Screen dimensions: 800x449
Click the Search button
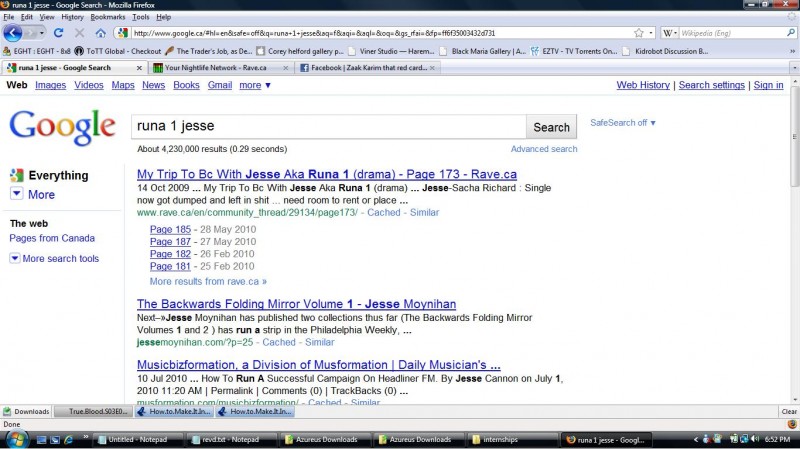tap(552, 127)
